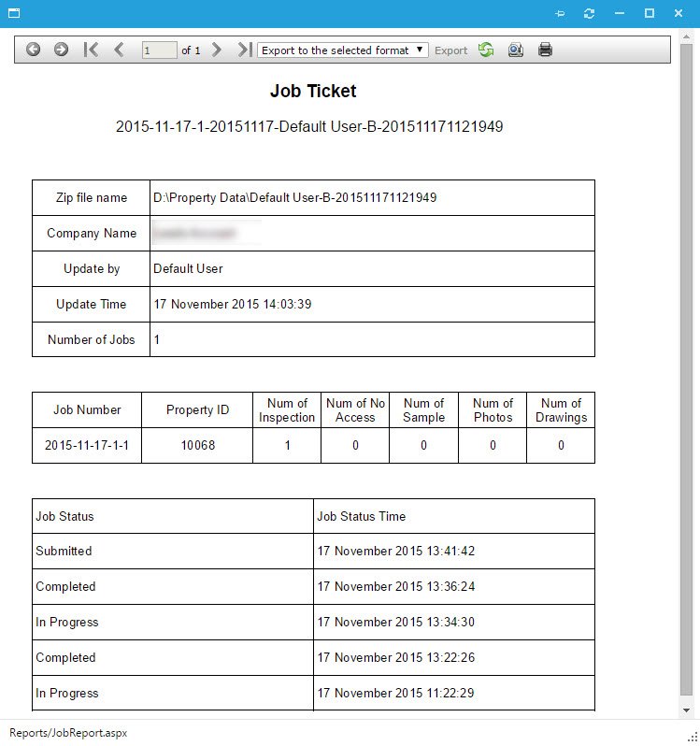Click the In Progress 13:34:30 time
700x746 pixels.
tap(454, 623)
